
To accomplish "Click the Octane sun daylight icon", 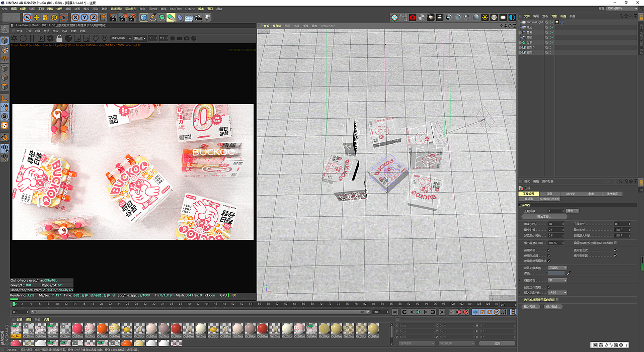I will [485, 17].
